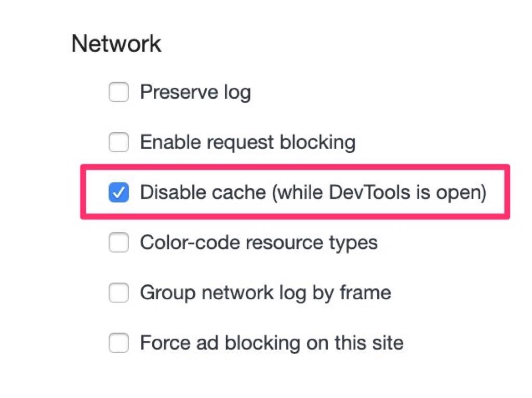
Task: Switch on color-coding of resource types
Action: pyautogui.click(x=118, y=243)
